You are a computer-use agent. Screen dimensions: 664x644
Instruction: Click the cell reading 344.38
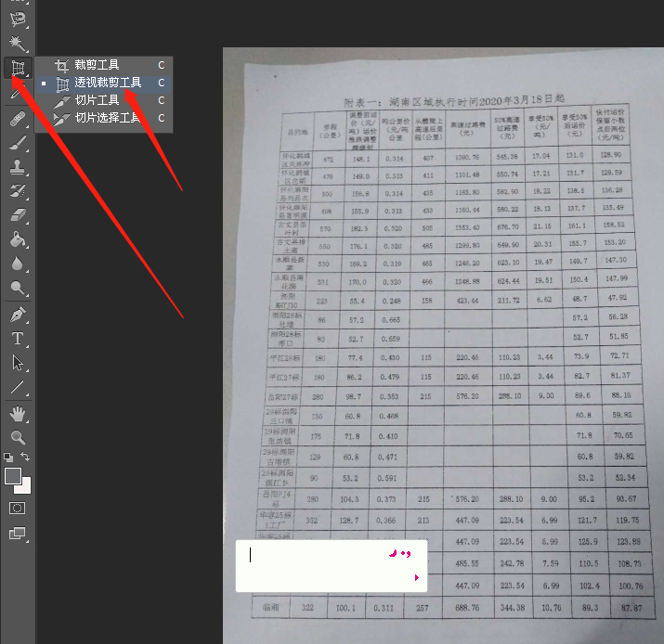(513, 608)
